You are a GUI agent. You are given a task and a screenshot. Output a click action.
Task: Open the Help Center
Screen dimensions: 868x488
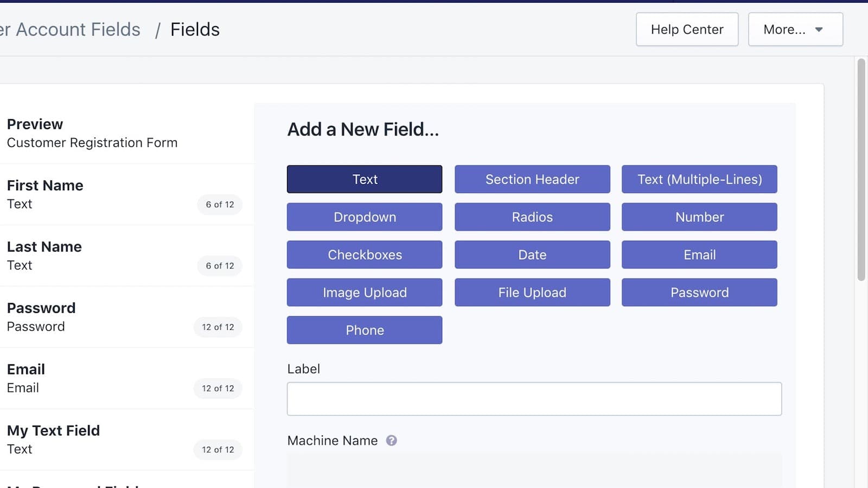(687, 29)
